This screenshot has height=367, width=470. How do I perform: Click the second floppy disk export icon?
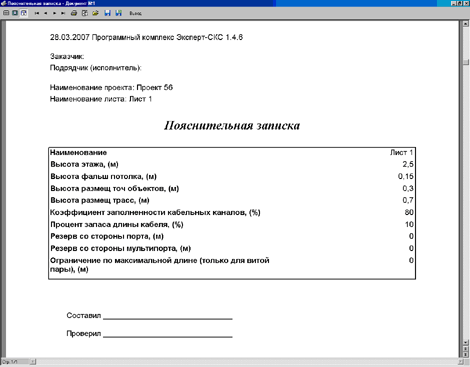118,13
